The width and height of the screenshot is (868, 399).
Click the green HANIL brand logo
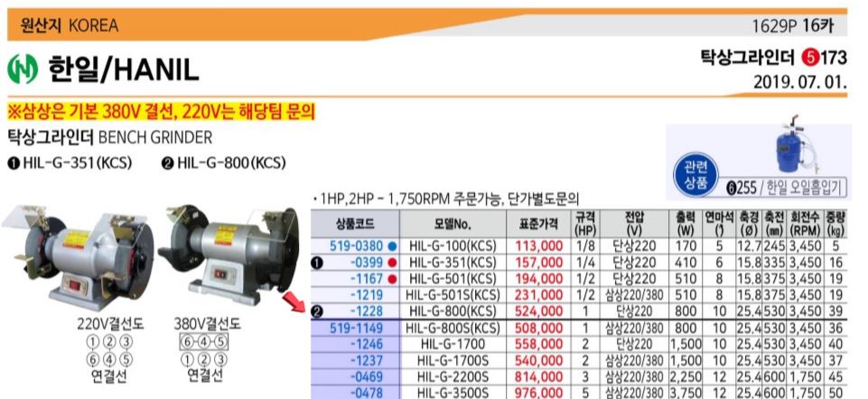(23, 70)
